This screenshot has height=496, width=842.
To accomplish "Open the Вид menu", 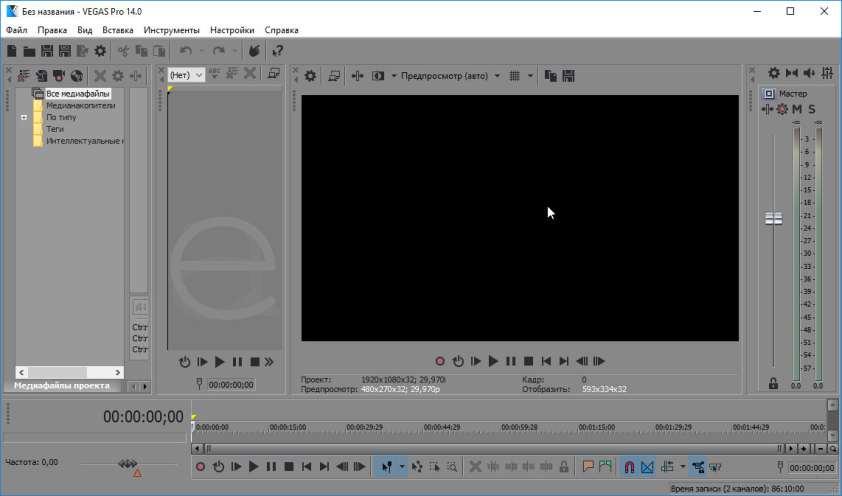I will (84, 30).
